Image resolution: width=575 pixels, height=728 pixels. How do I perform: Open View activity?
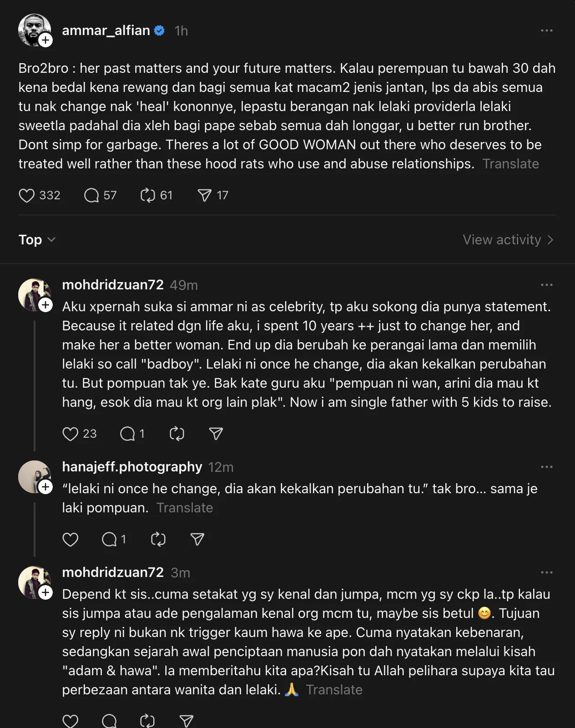coord(508,240)
